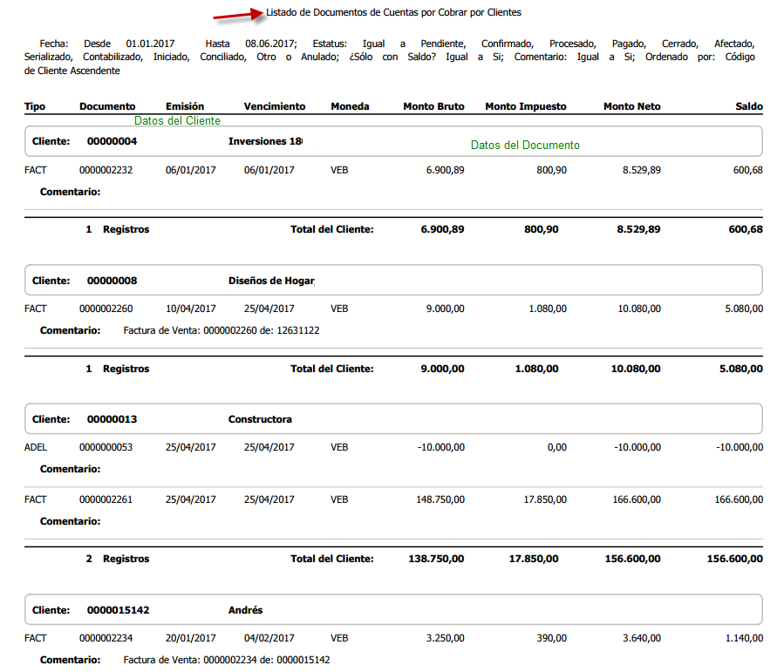Select the Tipo column header
The image size is (784, 672).
click(x=35, y=106)
